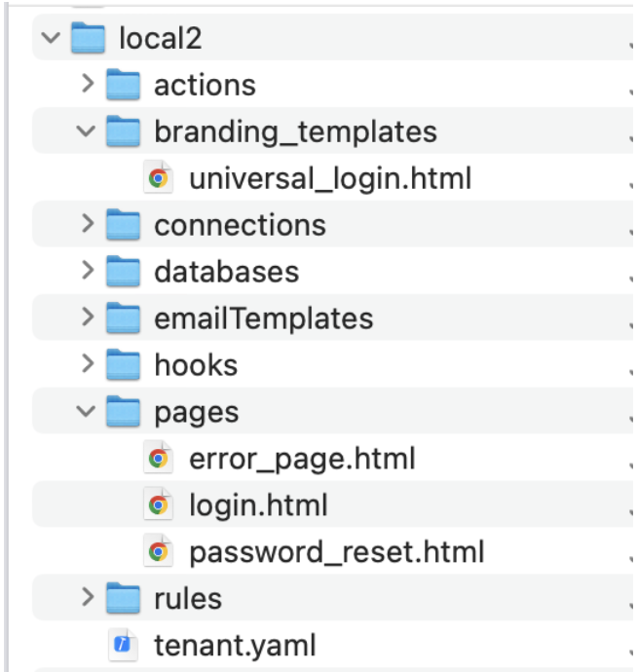Click the Chrome icon beside error_page.html

point(158,458)
